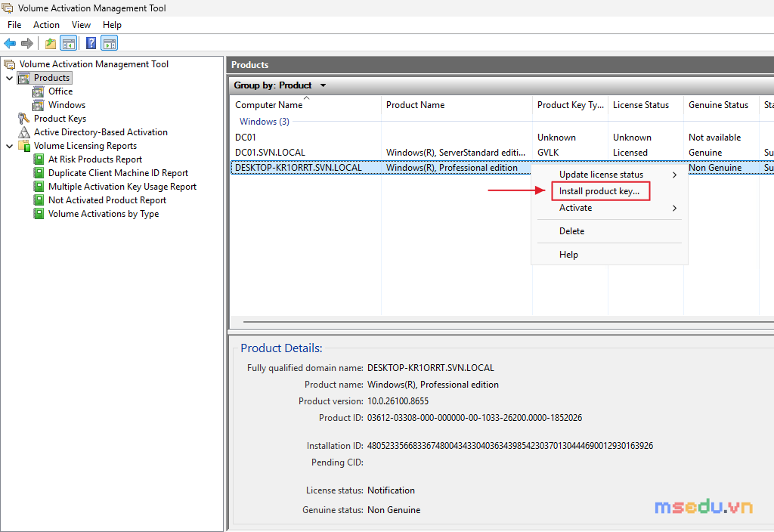The image size is (774, 532).
Task: Click the Product ID value in details
Action: click(x=475, y=418)
